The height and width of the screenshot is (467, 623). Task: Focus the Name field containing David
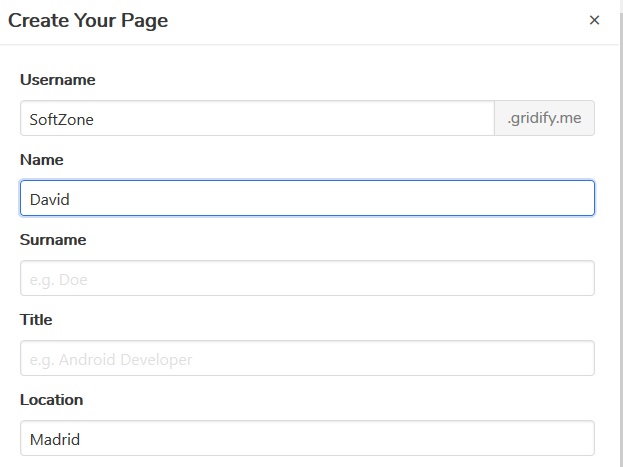tap(307, 198)
